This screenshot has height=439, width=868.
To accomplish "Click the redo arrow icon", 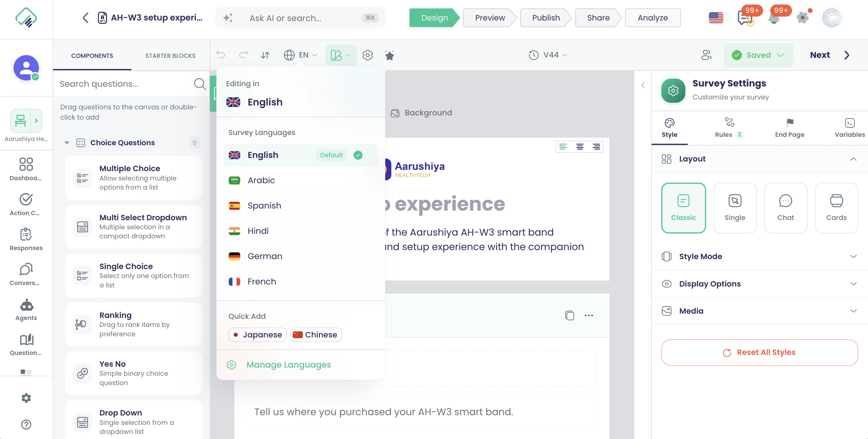I will (x=243, y=55).
